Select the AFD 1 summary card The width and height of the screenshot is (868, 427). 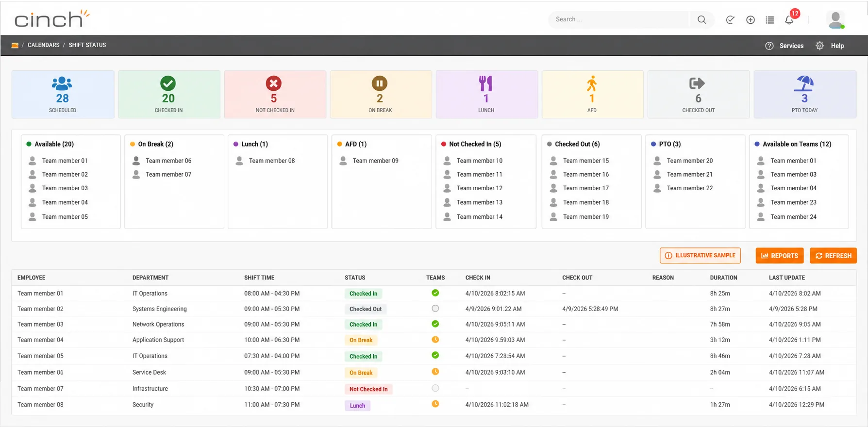(x=592, y=95)
